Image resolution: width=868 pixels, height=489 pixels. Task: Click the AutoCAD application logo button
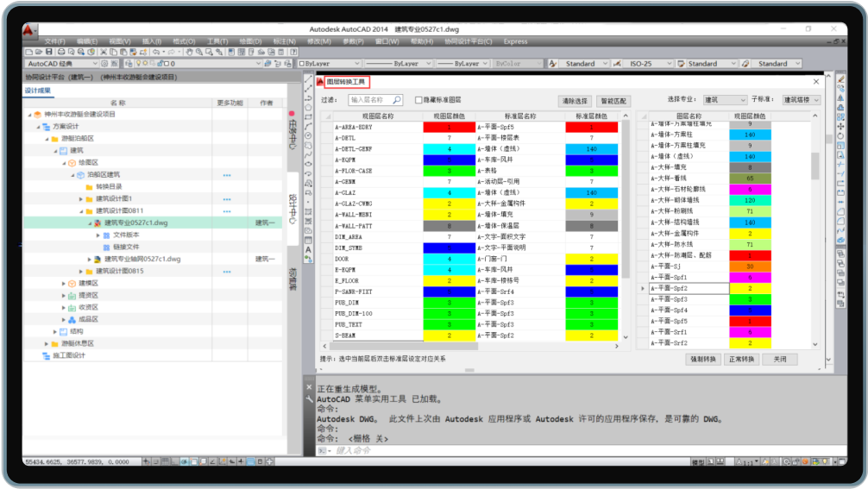[28, 30]
